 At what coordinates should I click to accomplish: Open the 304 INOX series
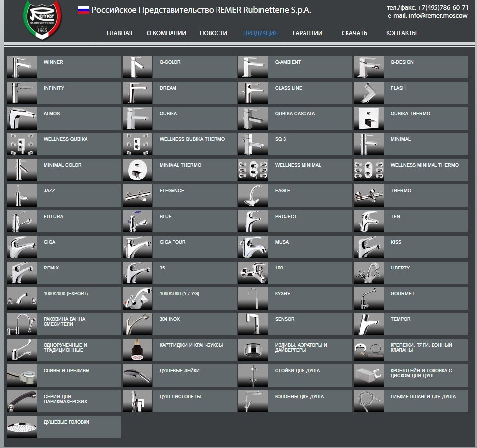170,319
